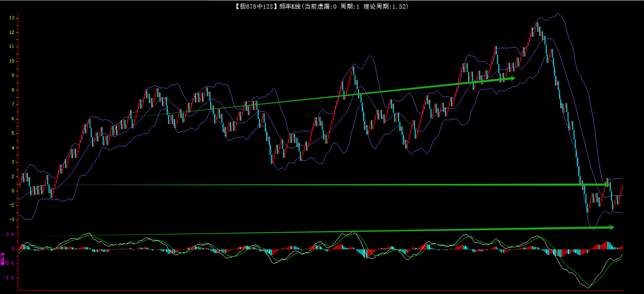Click the first candlestick at chart's left edge

tap(20, 184)
